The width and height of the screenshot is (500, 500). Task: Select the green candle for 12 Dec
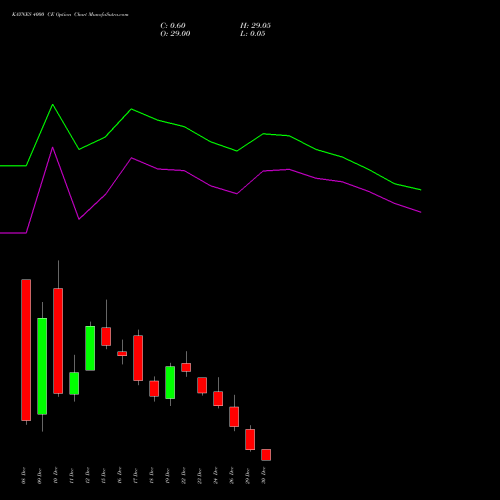(x=90, y=348)
